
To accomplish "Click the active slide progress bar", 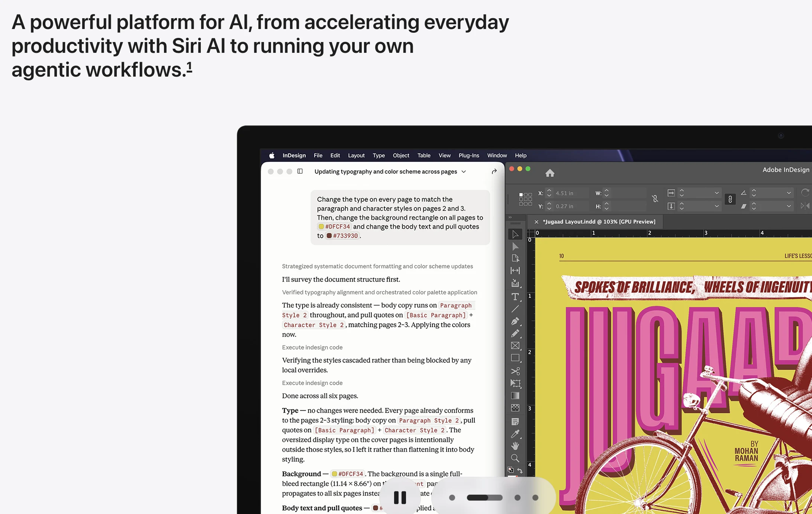I will click(x=485, y=498).
